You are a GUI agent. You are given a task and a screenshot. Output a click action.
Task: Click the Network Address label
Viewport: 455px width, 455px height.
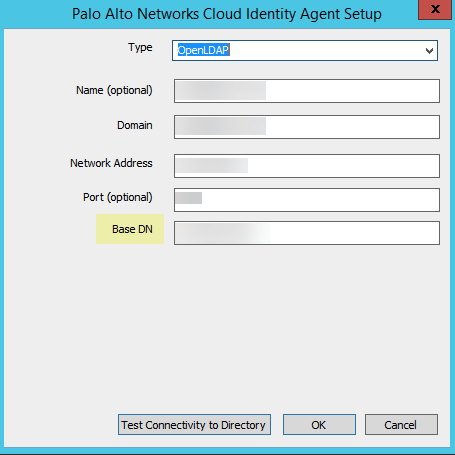click(x=111, y=163)
